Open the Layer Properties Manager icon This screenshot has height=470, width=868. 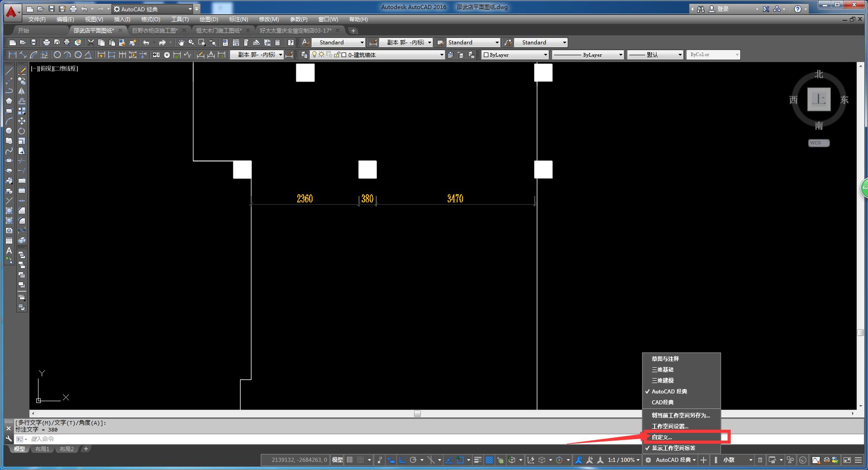[304, 55]
